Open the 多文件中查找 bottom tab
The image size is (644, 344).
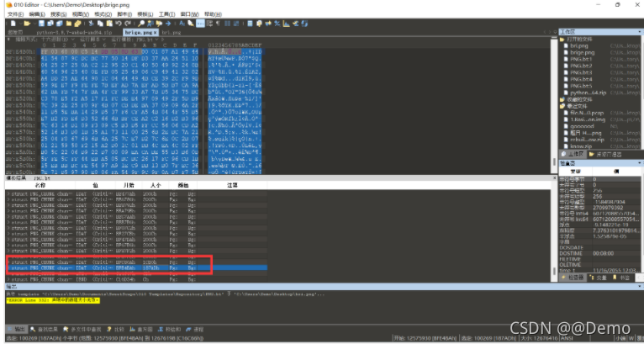pyautogui.click(x=82, y=329)
